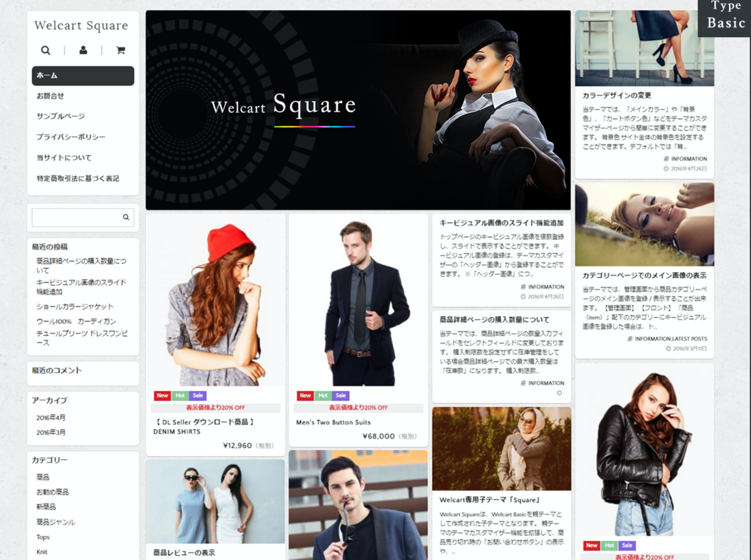Click the search submit icon in sidebar search box
This screenshot has width=751, height=560.
click(126, 217)
